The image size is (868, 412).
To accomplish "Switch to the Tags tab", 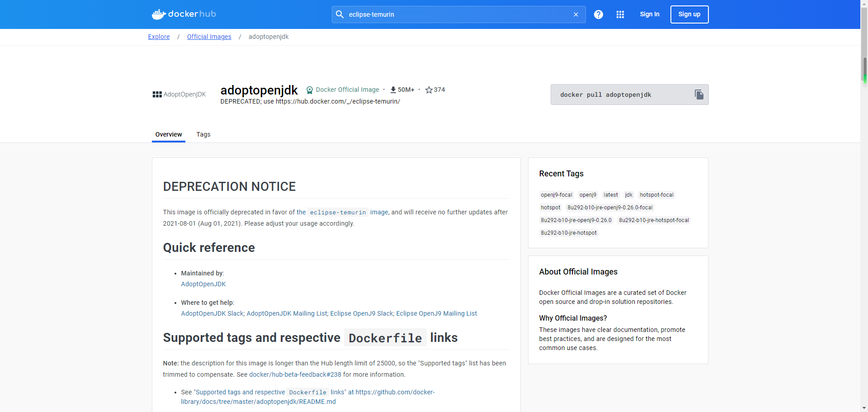I will (203, 134).
